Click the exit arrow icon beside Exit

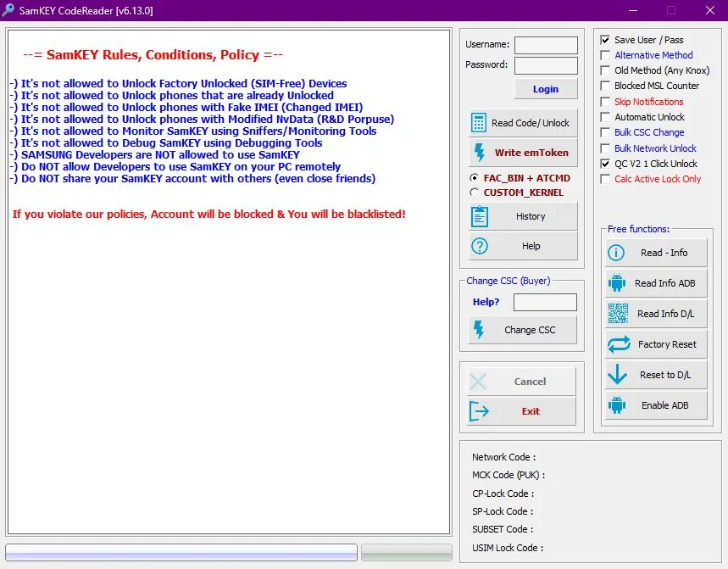pos(479,411)
